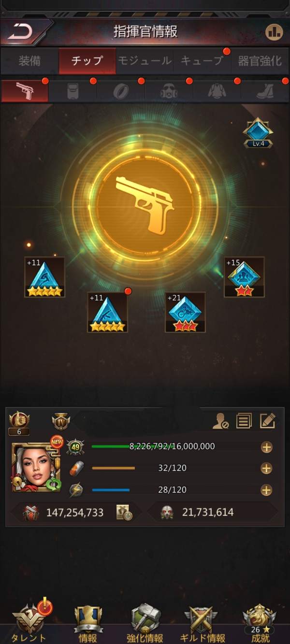Edit commander name with pencil icon
Image resolution: width=290 pixels, height=644 pixels.
(x=267, y=421)
